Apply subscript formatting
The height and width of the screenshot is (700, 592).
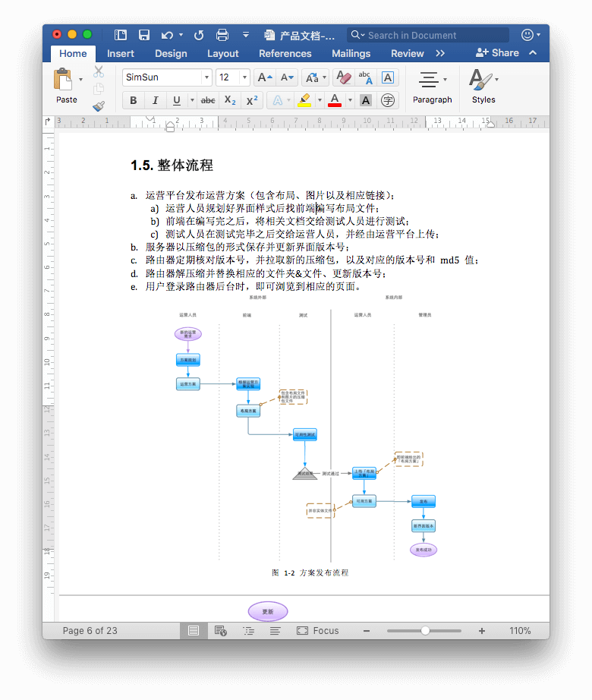(230, 100)
